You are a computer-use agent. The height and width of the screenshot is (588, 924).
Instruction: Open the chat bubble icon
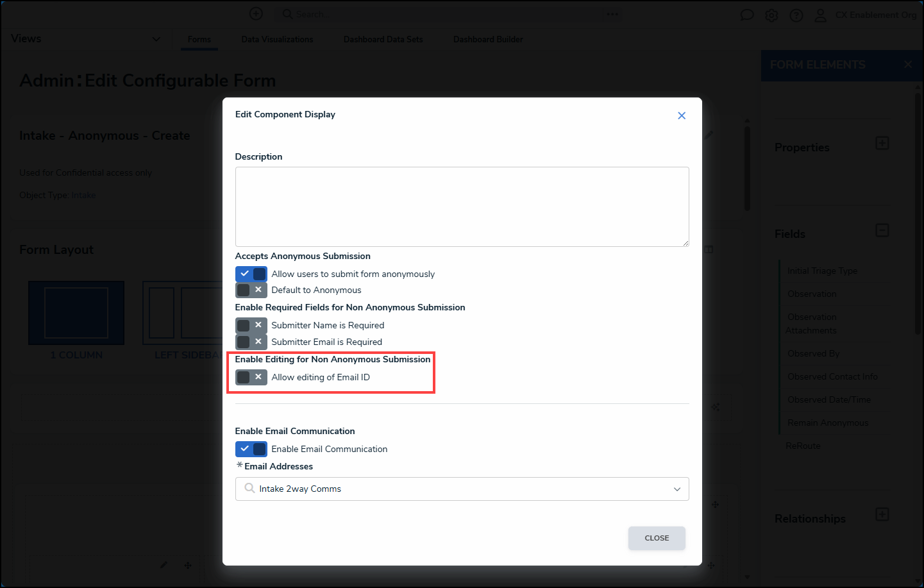pos(747,15)
